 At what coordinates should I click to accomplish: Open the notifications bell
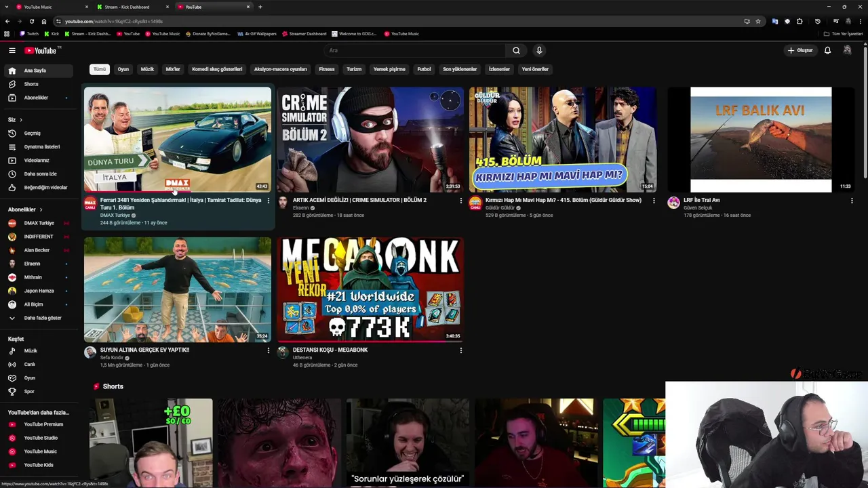tap(827, 50)
